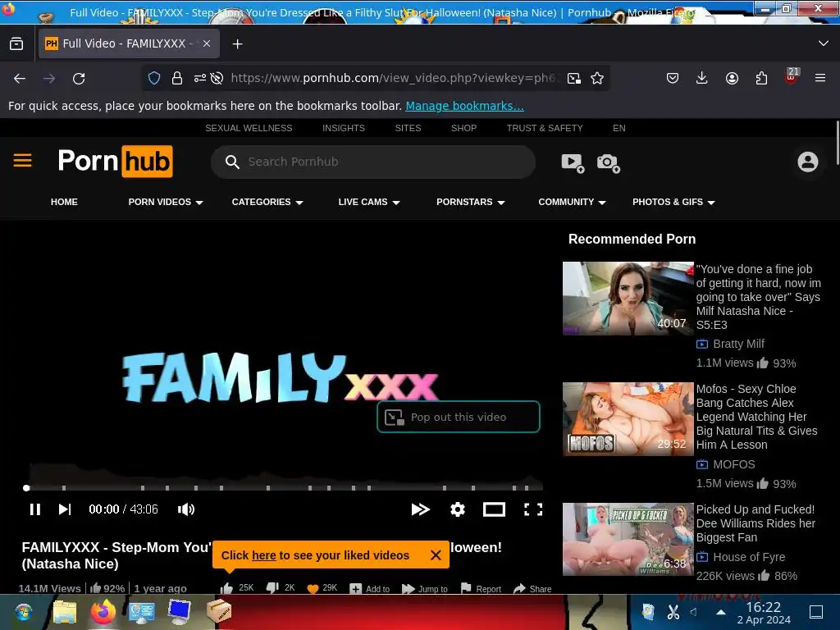Open the user profile avatar icon
This screenshot has width=840, height=630.
[808, 162]
